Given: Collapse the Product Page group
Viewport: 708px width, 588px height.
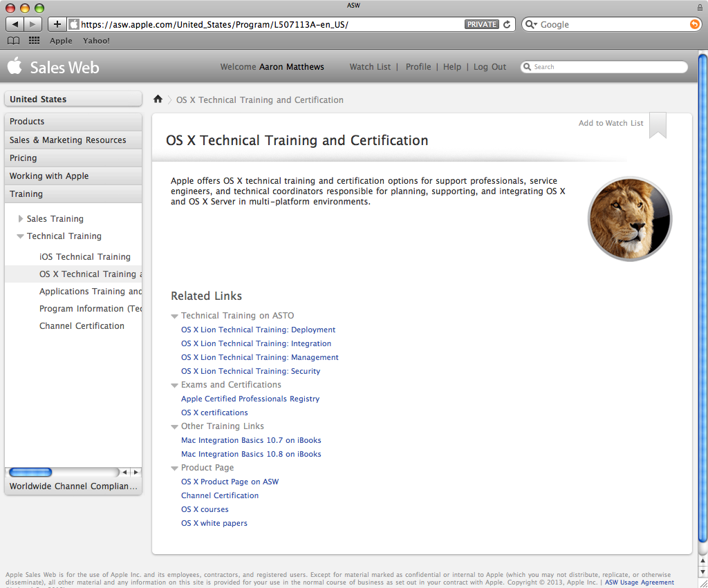Looking at the screenshot, I should point(174,468).
